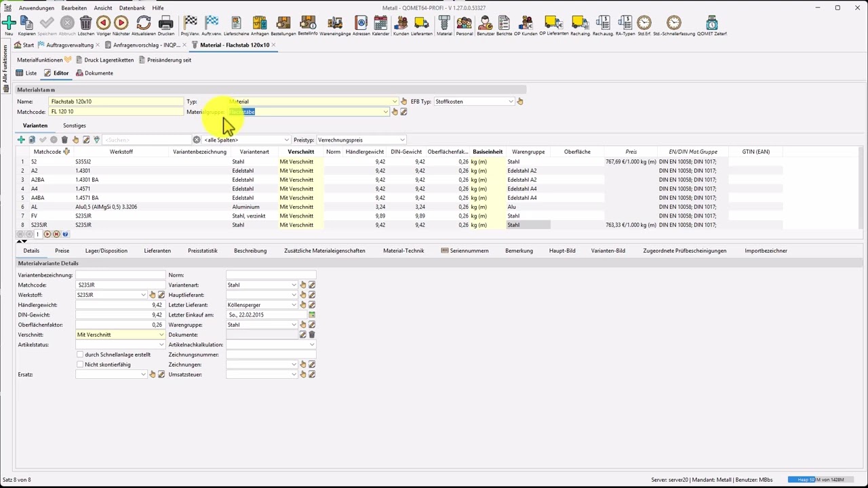Open the Materialgruppe dropdown
The width and height of the screenshot is (868, 488).
[386, 112]
